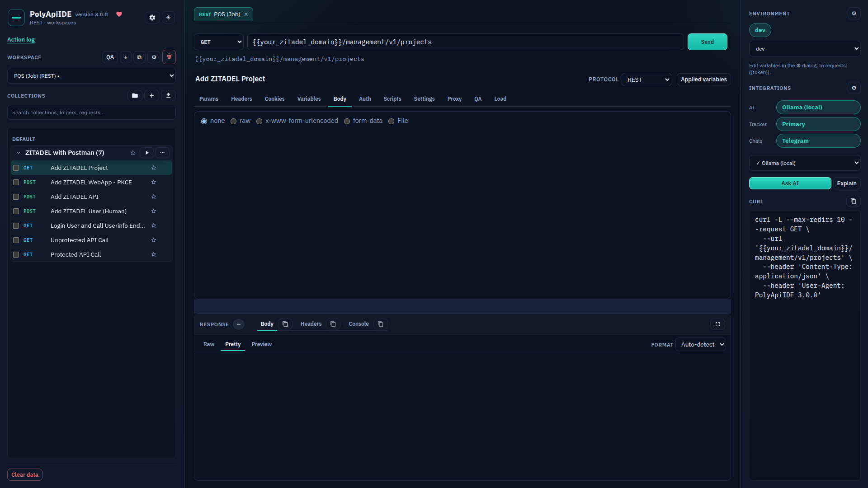Open the Scripts tab
This screenshot has width=868, height=488.
pos(392,99)
